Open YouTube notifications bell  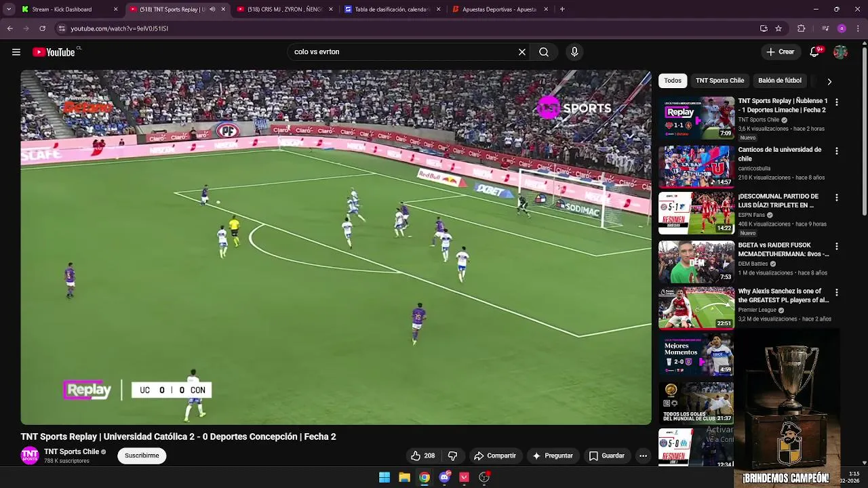pos(815,52)
